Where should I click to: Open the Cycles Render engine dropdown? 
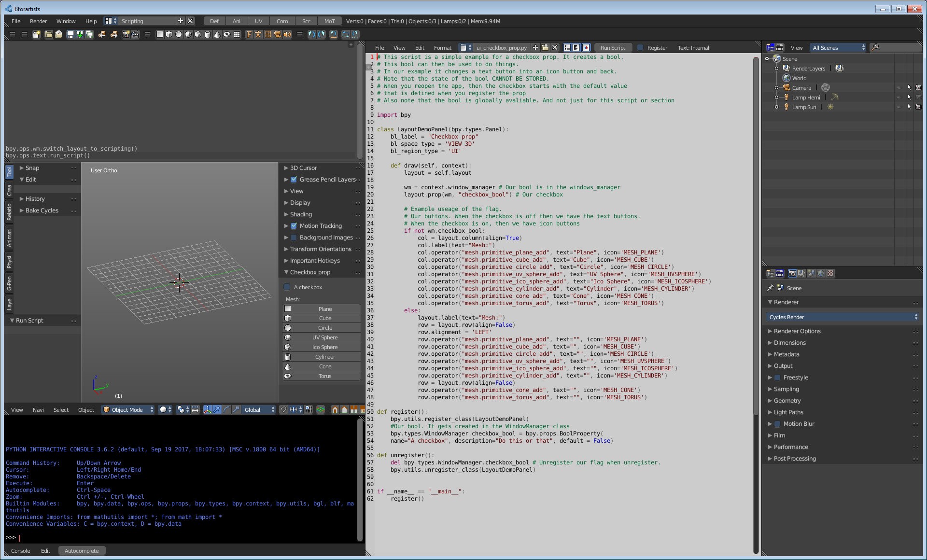(843, 317)
